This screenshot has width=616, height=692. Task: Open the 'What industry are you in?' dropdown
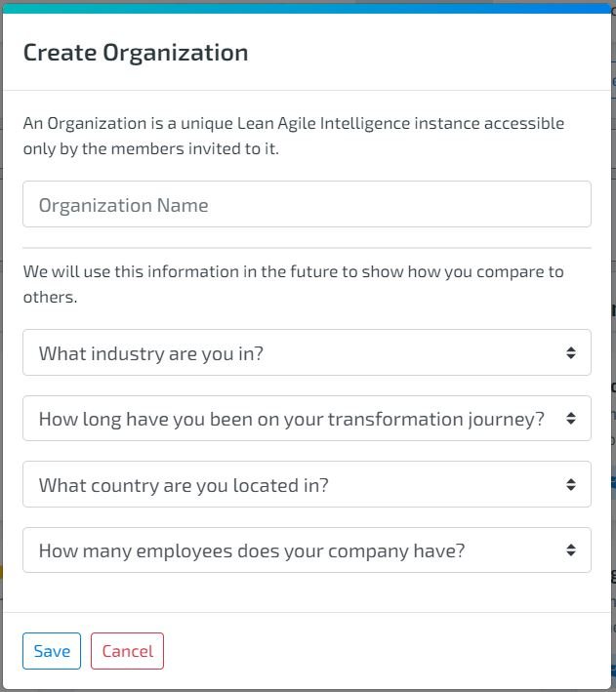(x=307, y=352)
